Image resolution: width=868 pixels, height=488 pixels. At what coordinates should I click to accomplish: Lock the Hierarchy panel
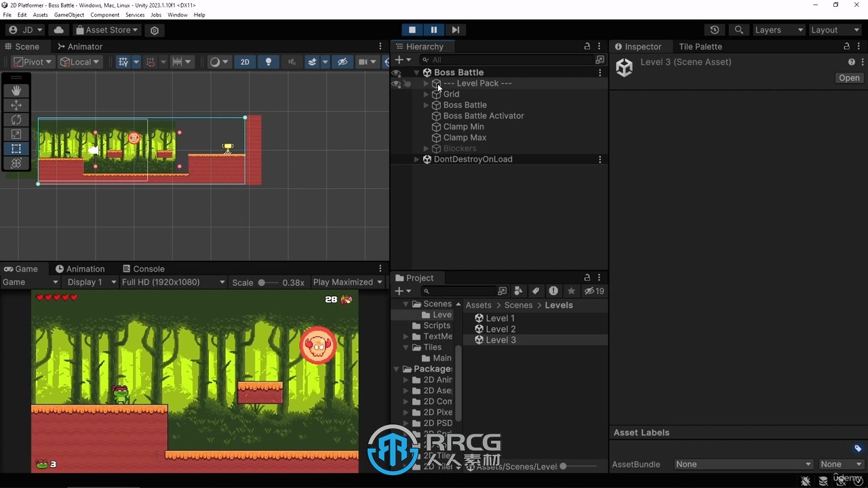click(587, 47)
